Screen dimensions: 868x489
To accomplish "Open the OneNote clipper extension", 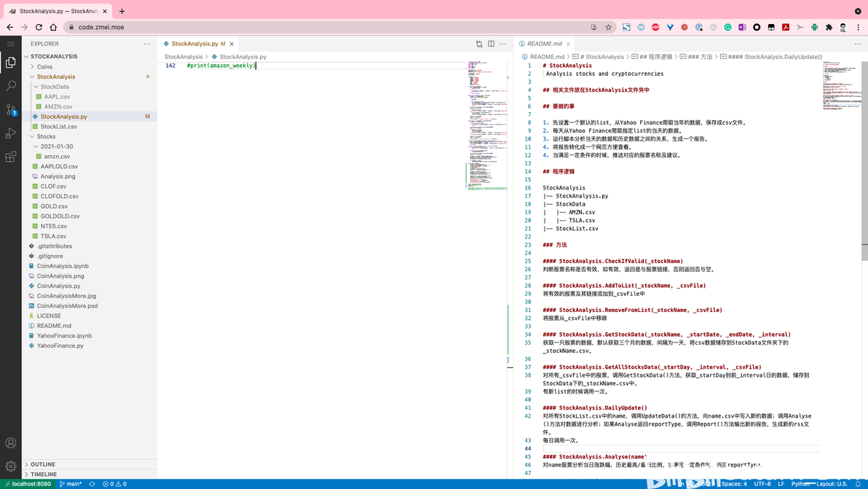I will click(742, 27).
